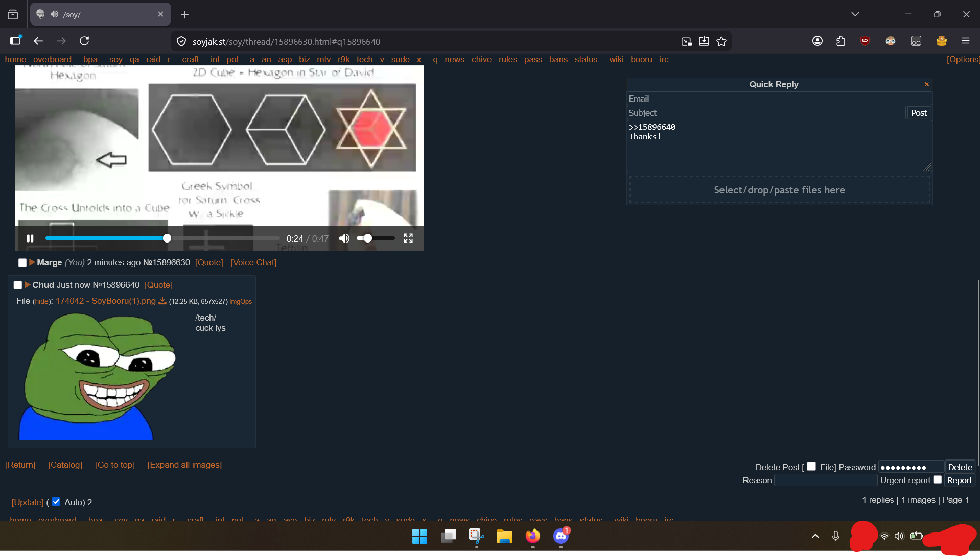Click the video seek progress bar
This screenshot has height=557, width=980.
162,238
